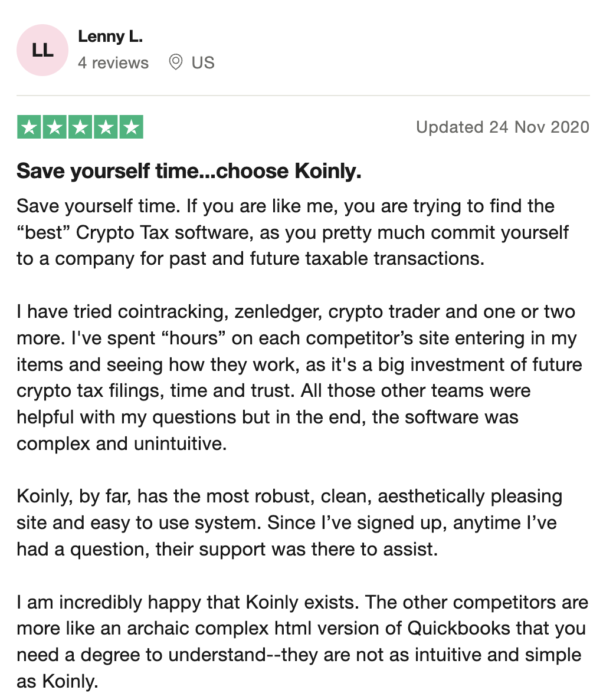Click the reviewer header area above the divider
Screen dimensions: 603x700
[118, 50]
